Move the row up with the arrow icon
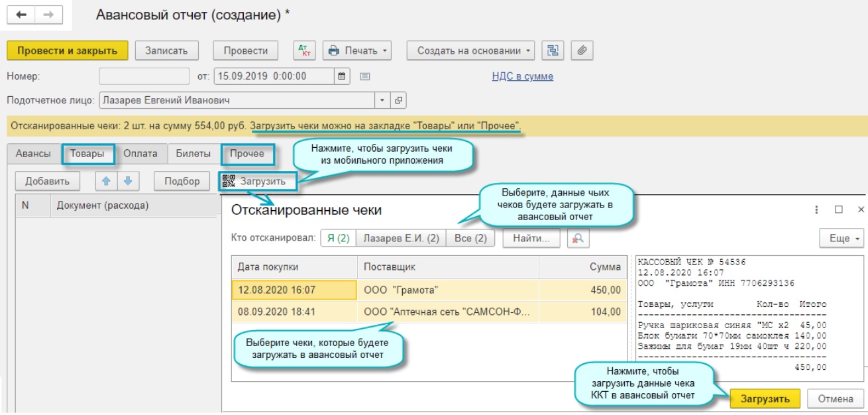This screenshot has width=868, height=415. (105, 181)
